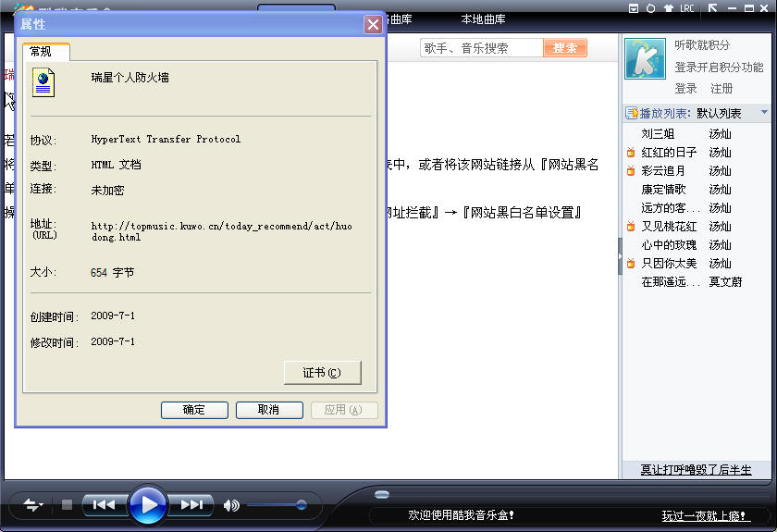Open the 莫让打呼噜毁了后半生 ad link
Viewport: 777px width, 532px height.
coord(697,469)
